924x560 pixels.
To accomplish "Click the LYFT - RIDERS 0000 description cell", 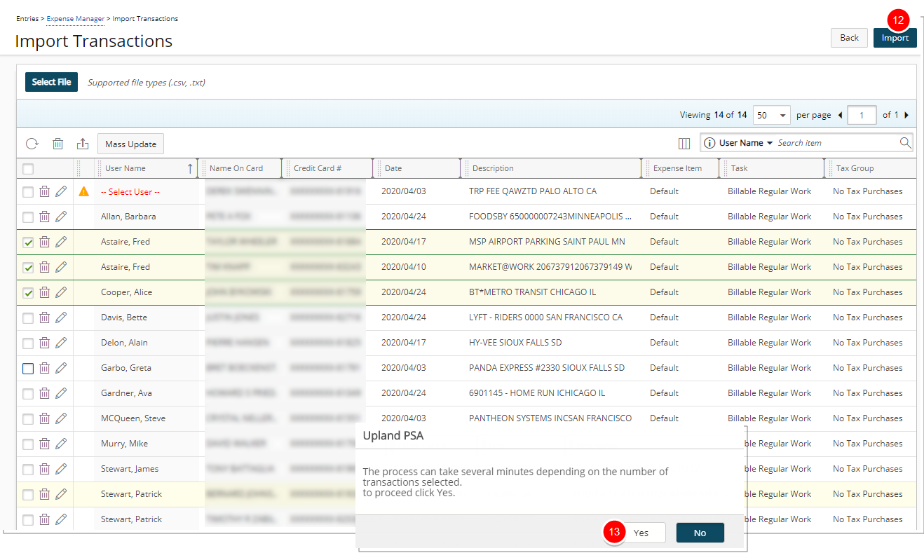I will tap(545, 317).
